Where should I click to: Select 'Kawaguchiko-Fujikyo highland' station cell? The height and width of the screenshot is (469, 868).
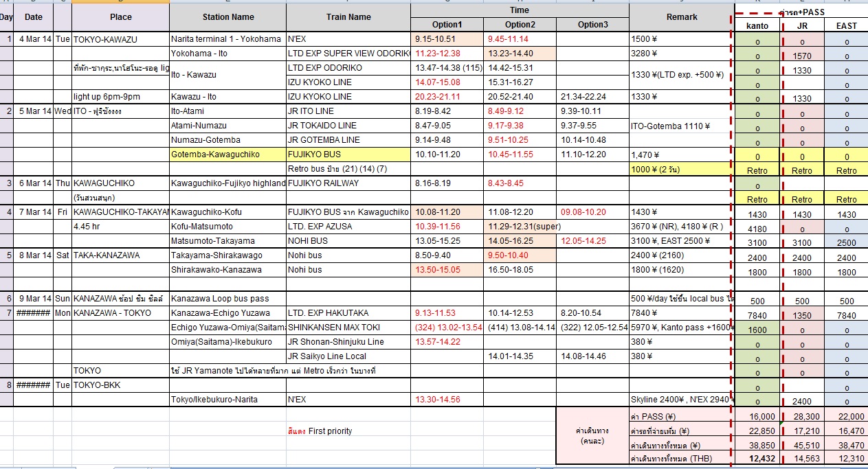tap(228, 183)
